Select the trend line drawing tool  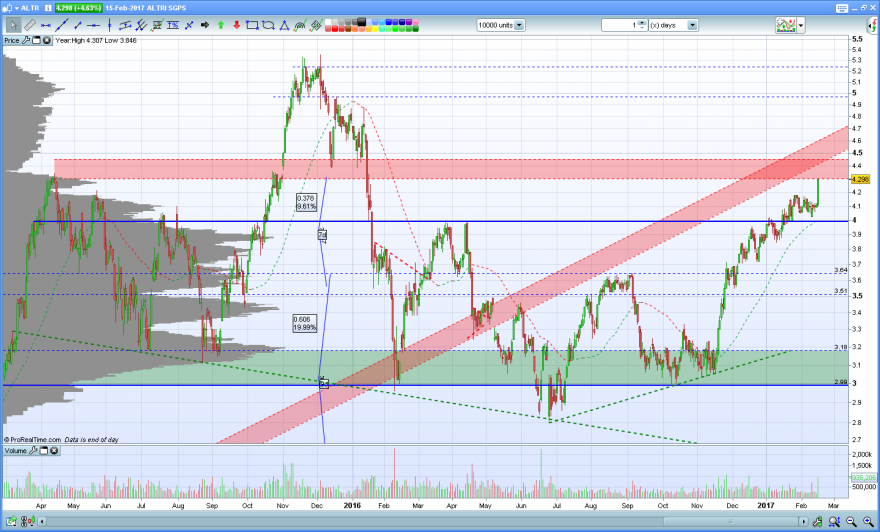pos(62,25)
